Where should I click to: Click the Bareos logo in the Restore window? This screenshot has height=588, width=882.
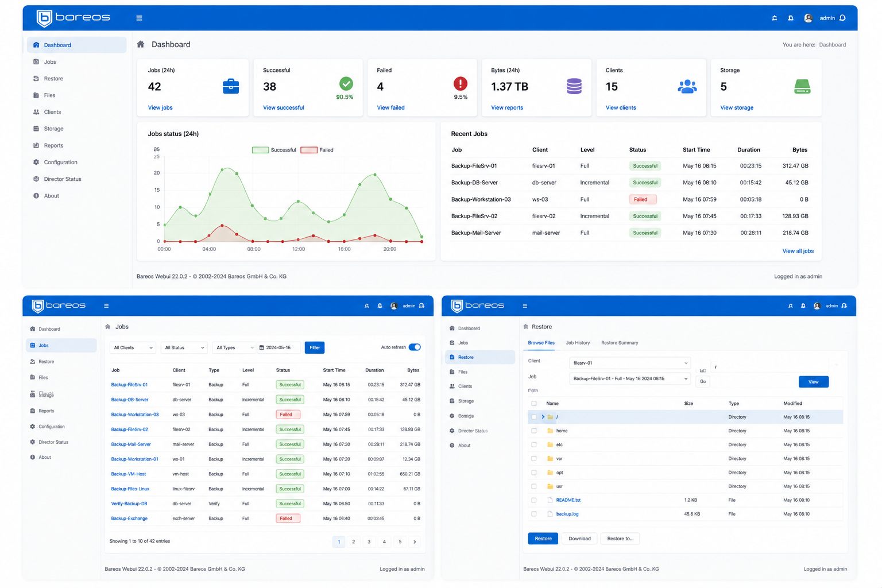tap(478, 305)
